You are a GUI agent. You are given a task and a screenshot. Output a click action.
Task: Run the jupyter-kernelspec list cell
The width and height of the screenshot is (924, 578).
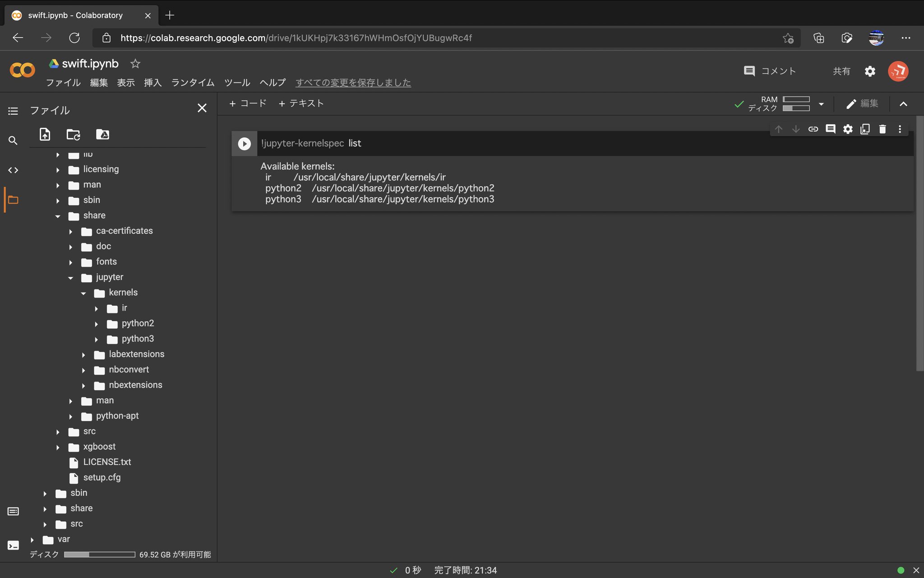tap(244, 144)
